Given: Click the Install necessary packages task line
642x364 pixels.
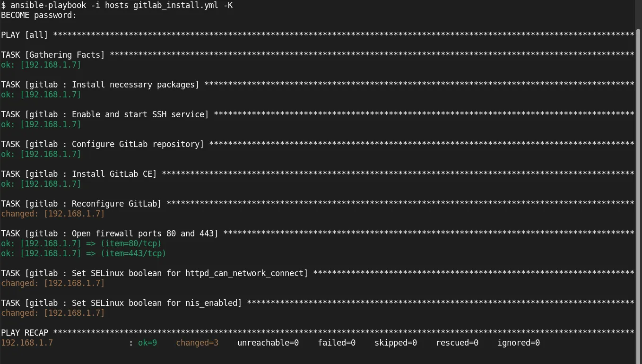Looking at the screenshot, I should pyautogui.click(x=317, y=85).
